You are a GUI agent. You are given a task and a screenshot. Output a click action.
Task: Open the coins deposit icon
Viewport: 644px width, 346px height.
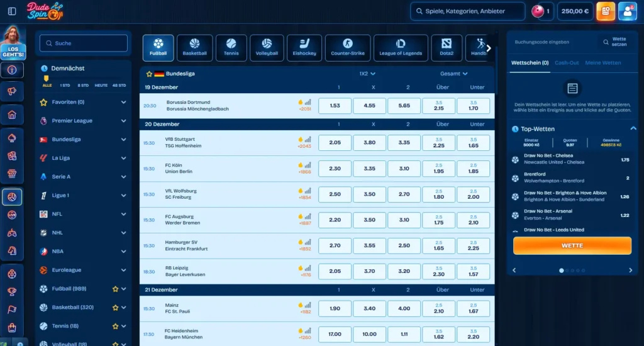click(x=606, y=11)
